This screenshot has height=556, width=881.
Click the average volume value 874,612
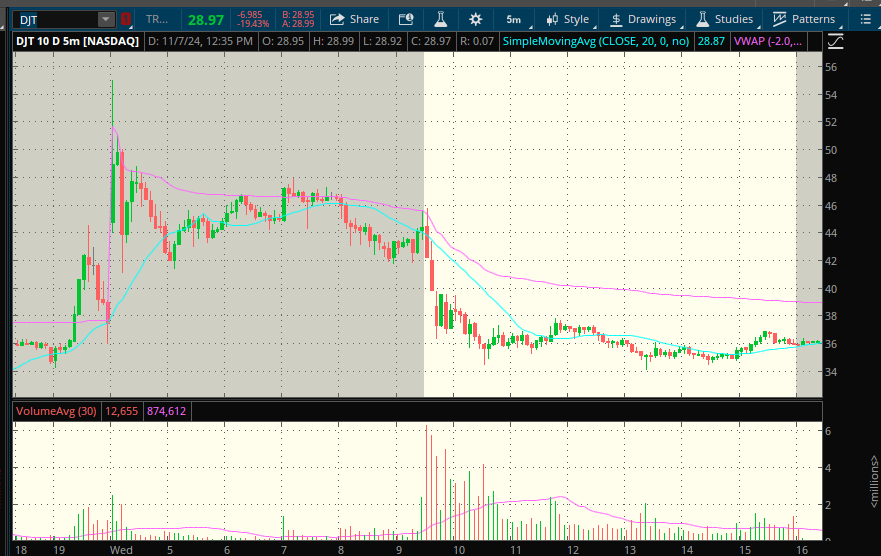coord(166,411)
